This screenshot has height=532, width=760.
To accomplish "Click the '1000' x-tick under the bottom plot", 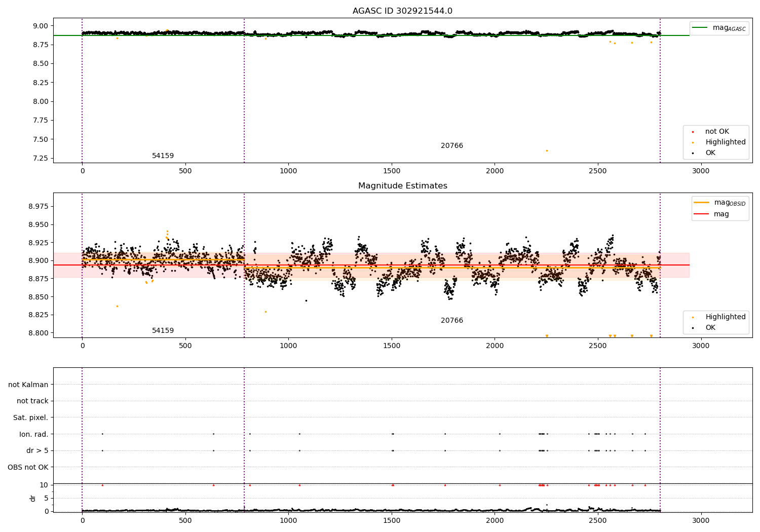I will click(x=288, y=520).
